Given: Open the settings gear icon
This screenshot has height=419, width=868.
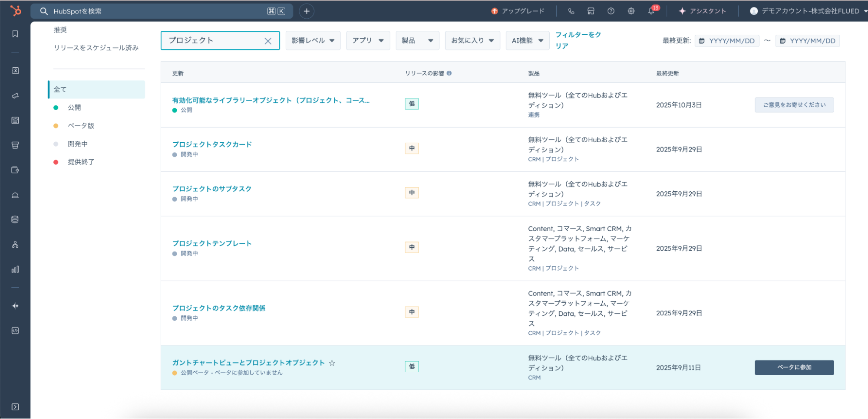Looking at the screenshot, I should tap(631, 11).
